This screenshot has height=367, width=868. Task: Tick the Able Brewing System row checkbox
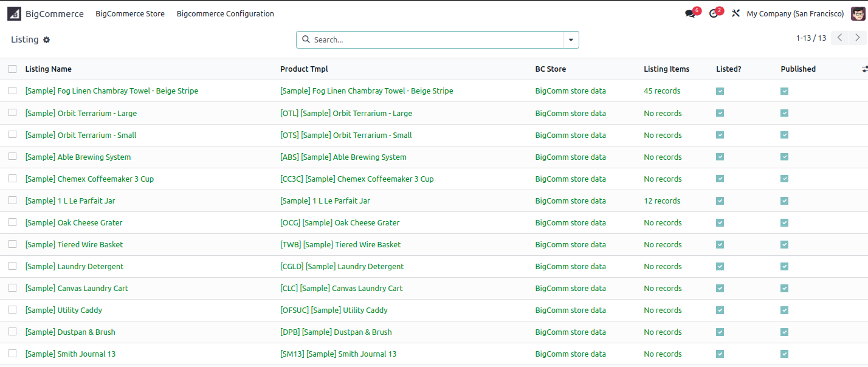tap(13, 156)
